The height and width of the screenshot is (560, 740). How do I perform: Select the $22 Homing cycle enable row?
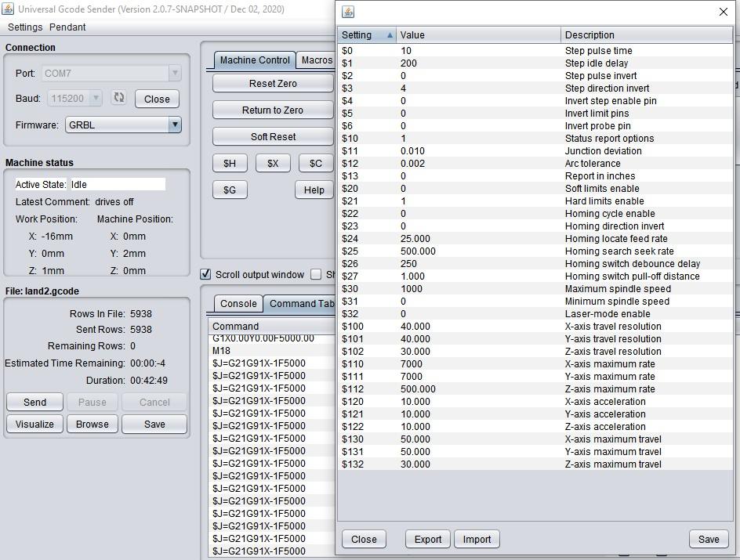click(x=535, y=214)
